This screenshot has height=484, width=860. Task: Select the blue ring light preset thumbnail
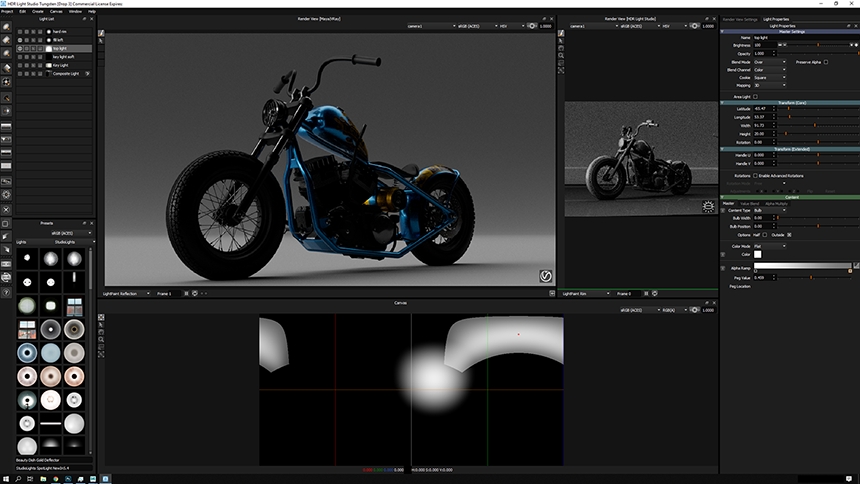[x=27, y=353]
